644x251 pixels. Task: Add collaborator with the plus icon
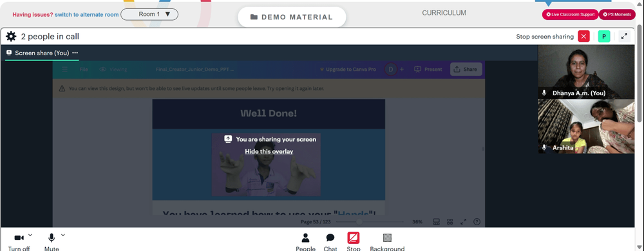coord(402,70)
